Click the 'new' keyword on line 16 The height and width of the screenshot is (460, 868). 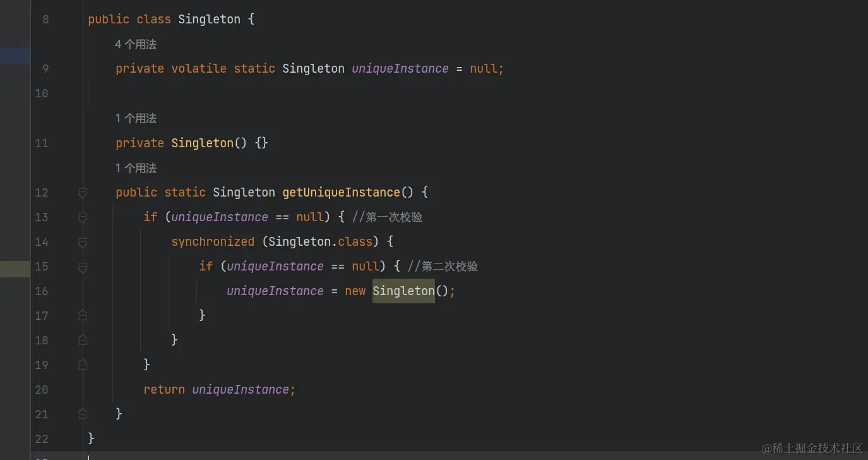click(x=355, y=291)
